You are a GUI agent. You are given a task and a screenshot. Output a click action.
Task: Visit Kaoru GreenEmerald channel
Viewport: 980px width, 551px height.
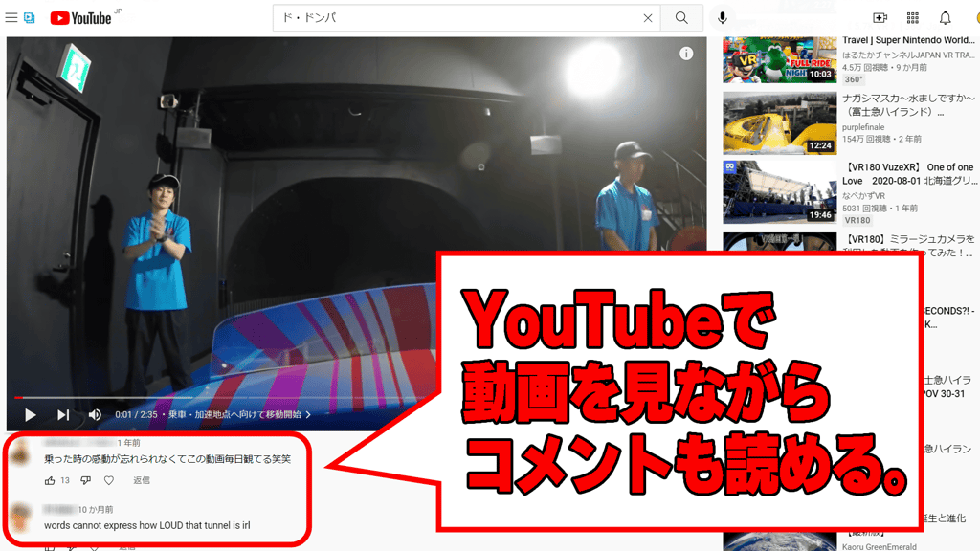(x=879, y=546)
